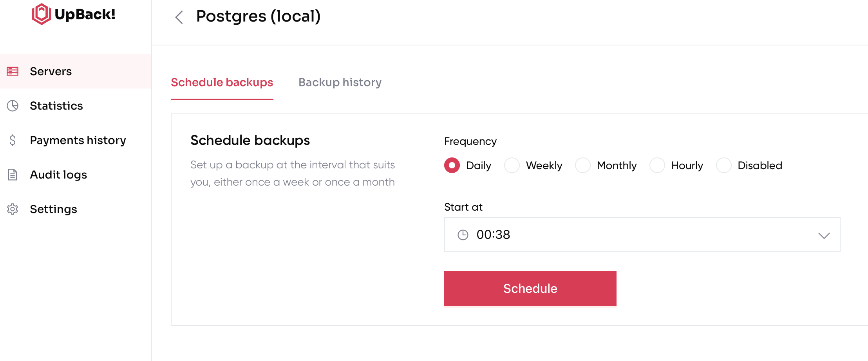Image resolution: width=868 pixels, height=361 pixels.
Task: Select the Weekly frequency radio button
Action: (512, 165)
